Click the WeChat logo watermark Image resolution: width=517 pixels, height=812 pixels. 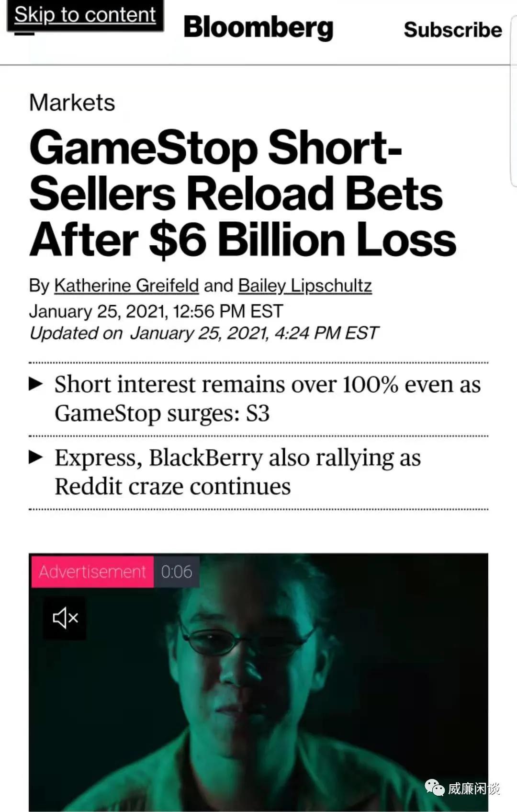coord(435,788)
